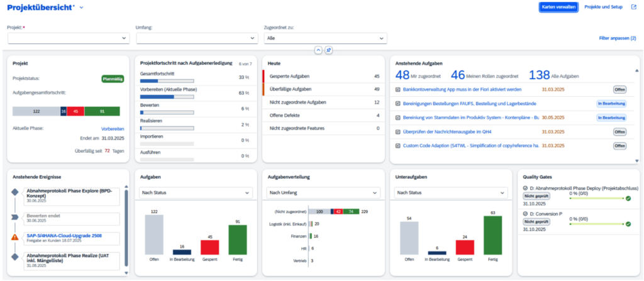Click the diamond milestone icon for Abnahmeprotokoll Phase Explore
This screenshot has width=644, height=281.
coord(15,192)
